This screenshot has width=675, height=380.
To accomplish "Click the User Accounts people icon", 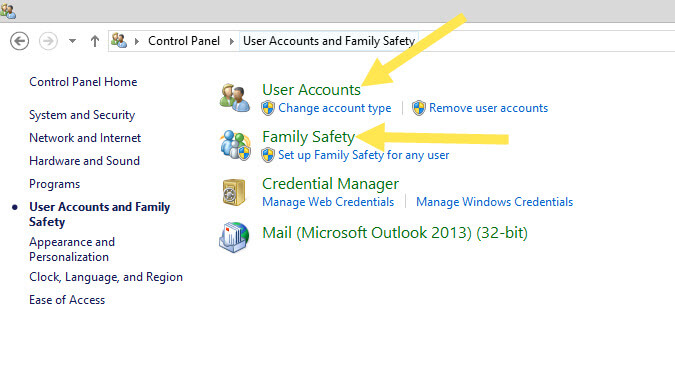I will pos(235,98).
